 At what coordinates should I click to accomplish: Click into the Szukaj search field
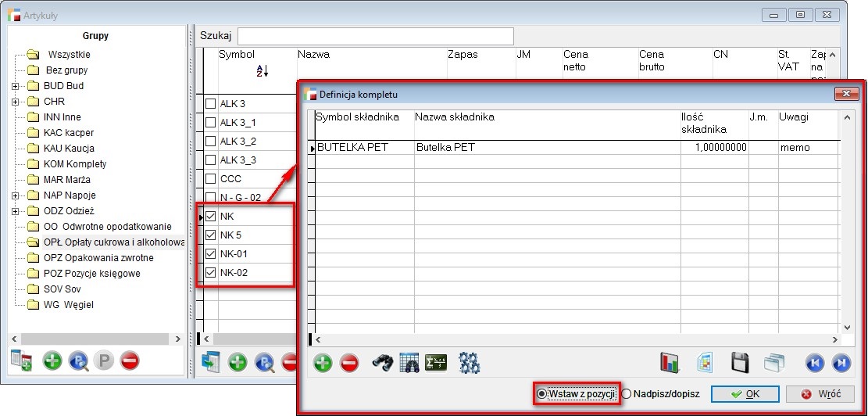(375, 36)
